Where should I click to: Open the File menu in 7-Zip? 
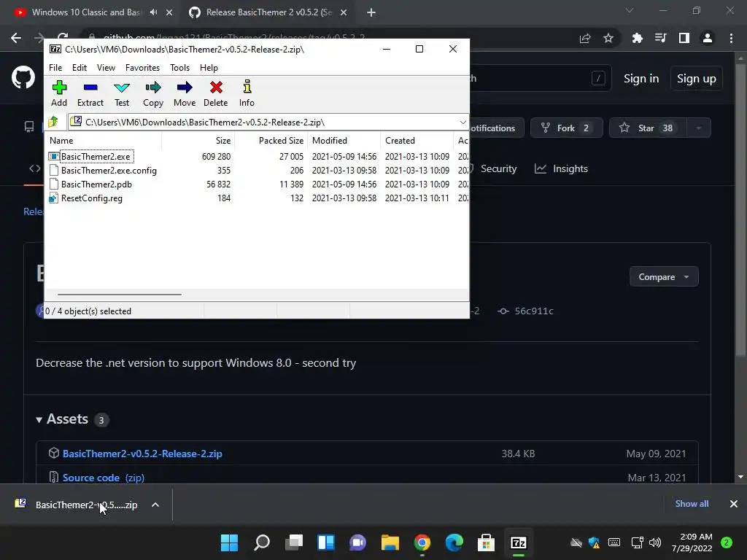[55, 68]
